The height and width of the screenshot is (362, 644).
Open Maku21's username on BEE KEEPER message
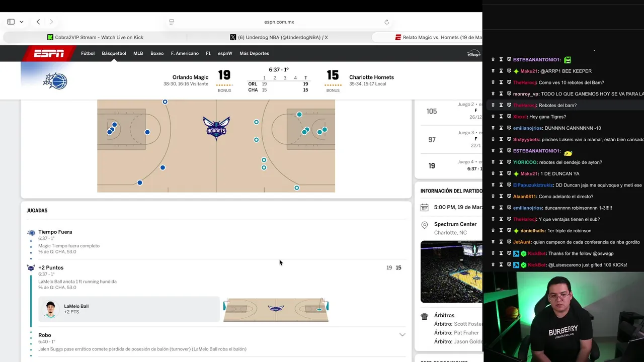(x=529, y=71)
